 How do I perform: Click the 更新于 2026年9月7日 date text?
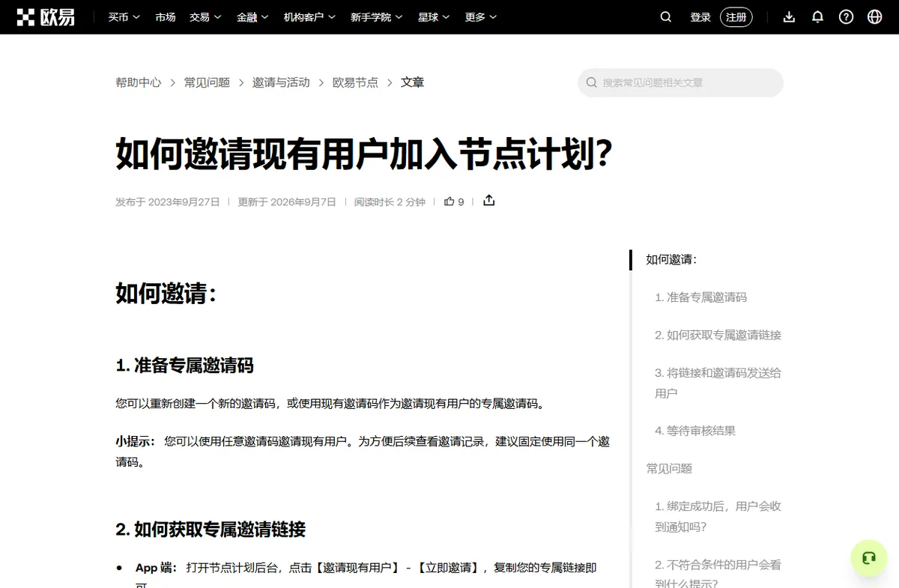(287, 202)
